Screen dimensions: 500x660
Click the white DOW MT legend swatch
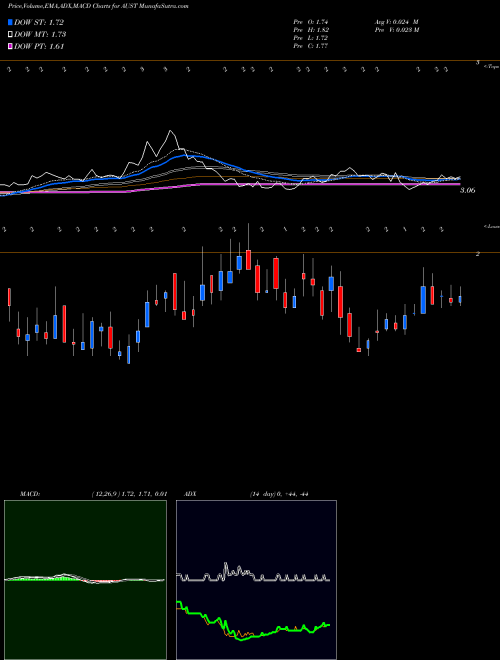[10, 35]
